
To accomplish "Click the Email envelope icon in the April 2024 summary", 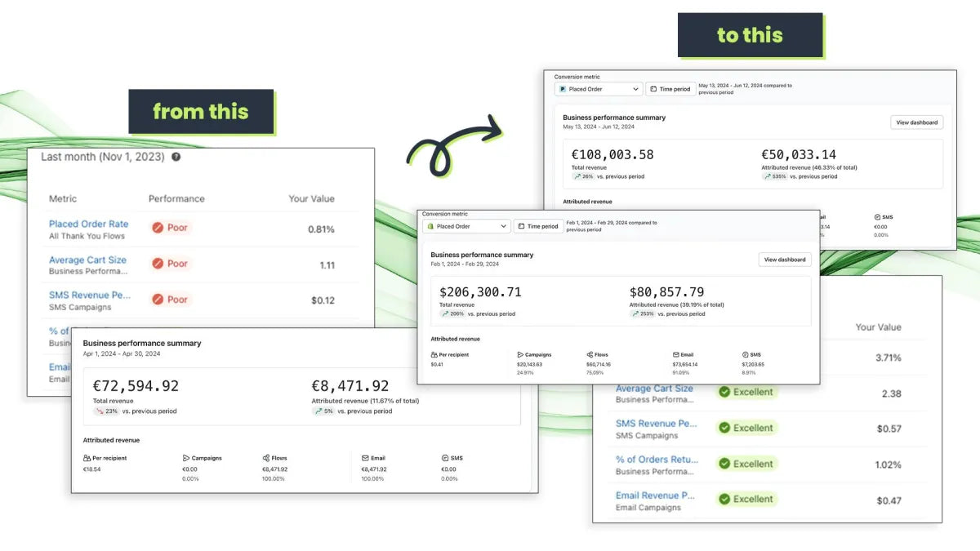I will [x=365, y=459].
